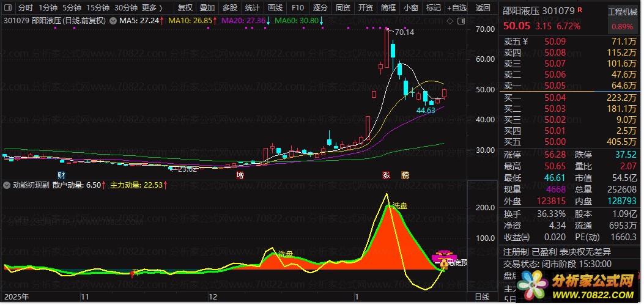Screen dimensions: 644x305
Task: Click the 逐分 toolbar button
Action: pos(320,7)
